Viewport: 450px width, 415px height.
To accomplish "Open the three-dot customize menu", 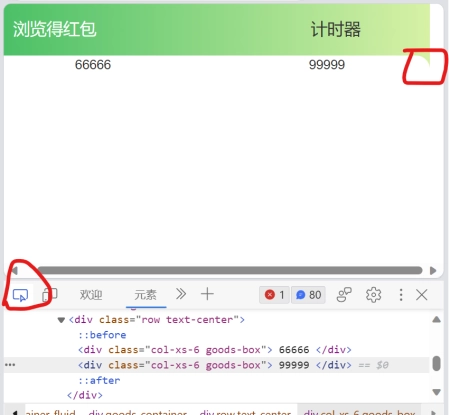I will pos(401,295).
